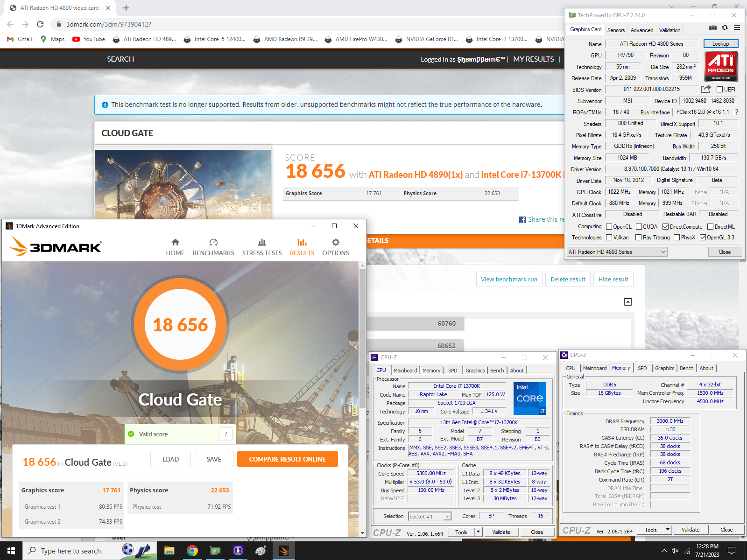
Task: Click the ATI Radeon logo in GPU-Z
Action: click(720, 66)
